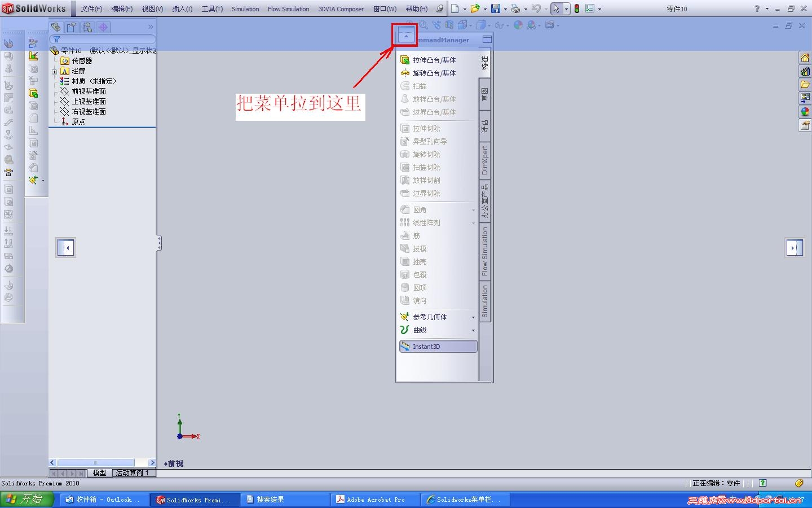Click the Print icon
Viewport: 812px width, 508px height.
coord(515,8)
